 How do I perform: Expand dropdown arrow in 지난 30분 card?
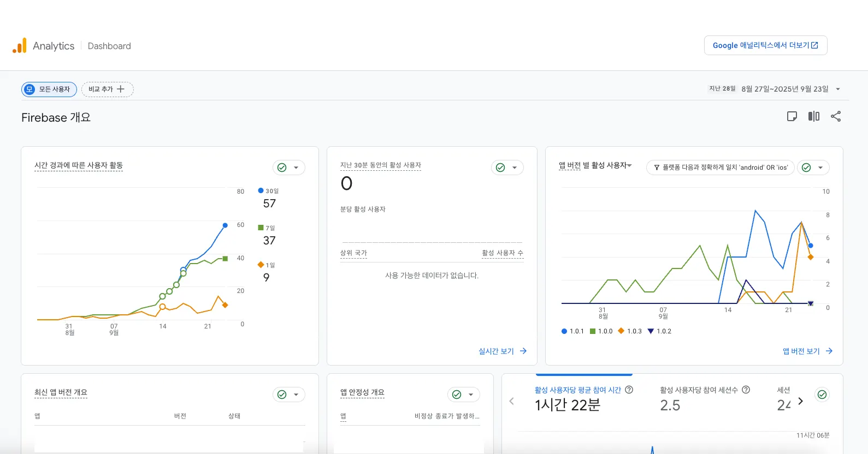pyautogui.click(x=515, y=168)
